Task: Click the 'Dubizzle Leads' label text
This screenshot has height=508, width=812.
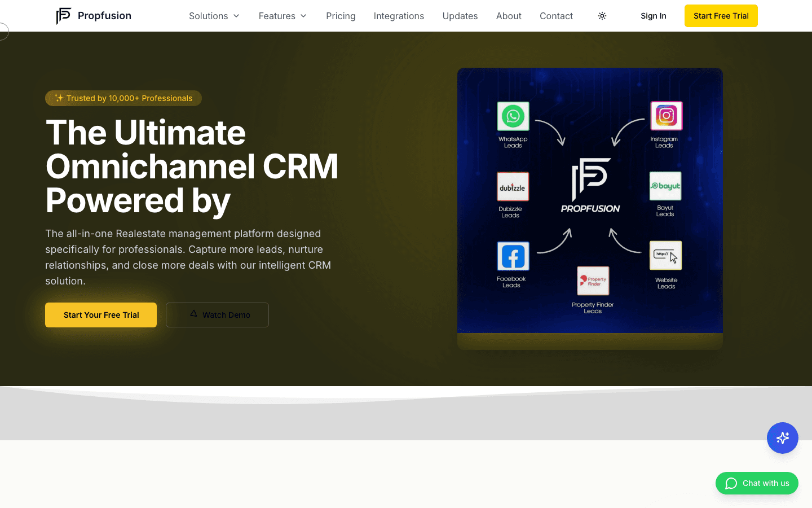Action: pyautogui.click(x=510, y=212)
